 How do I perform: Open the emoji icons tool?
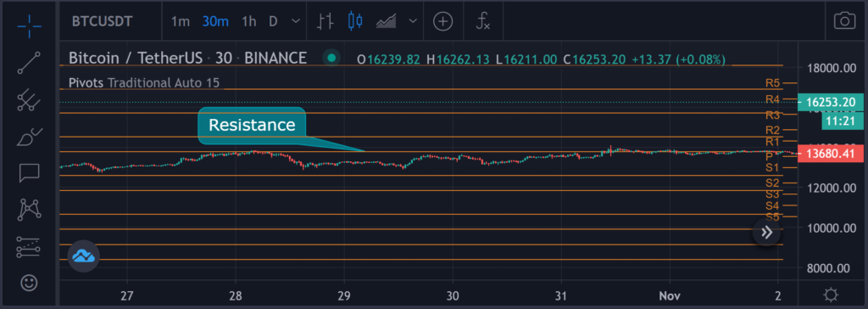pos(29,283)
